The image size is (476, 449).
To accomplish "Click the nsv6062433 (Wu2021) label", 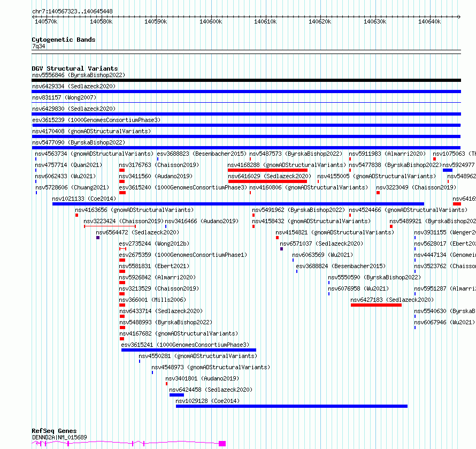I will point(65,176).
